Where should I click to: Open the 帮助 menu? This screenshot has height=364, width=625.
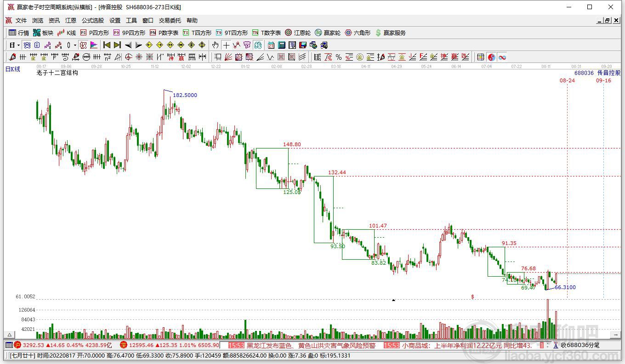click(192, 21)
